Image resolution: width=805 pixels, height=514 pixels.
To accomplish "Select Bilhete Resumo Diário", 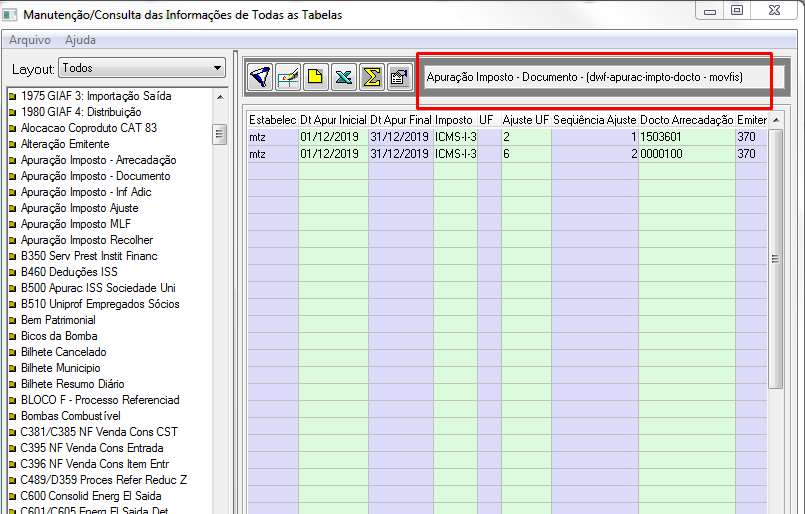I will pyautogui.click(x=72, y=384).
